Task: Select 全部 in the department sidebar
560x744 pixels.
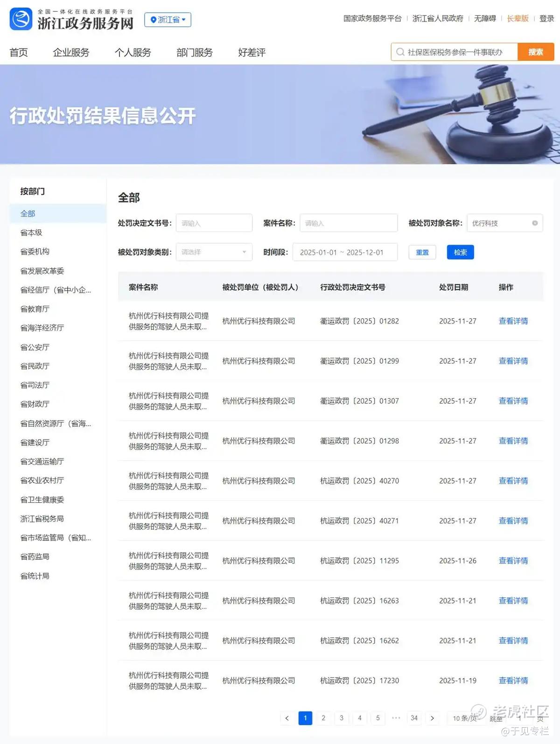Action: [x=58, y=213]
